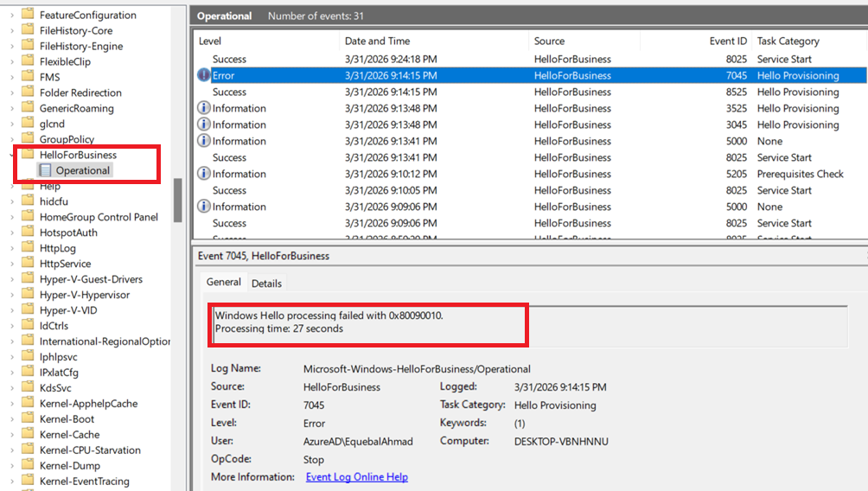Select the 9:09:06 PM Success event row
The height and width of the screenshot is (491, 868).
[x=530, y=223]
